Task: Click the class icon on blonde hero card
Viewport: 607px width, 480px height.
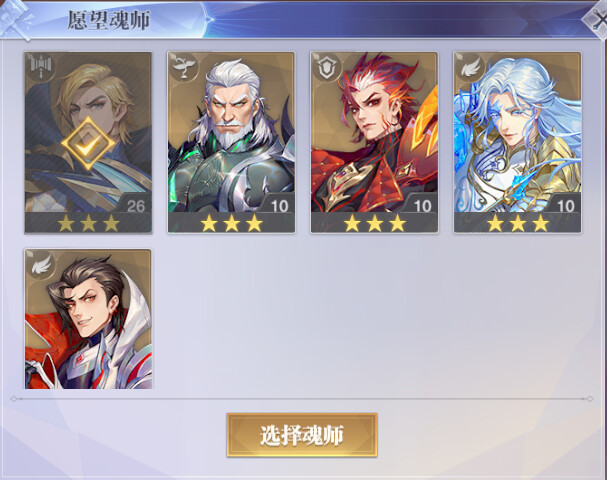Action: coord(41,67)
